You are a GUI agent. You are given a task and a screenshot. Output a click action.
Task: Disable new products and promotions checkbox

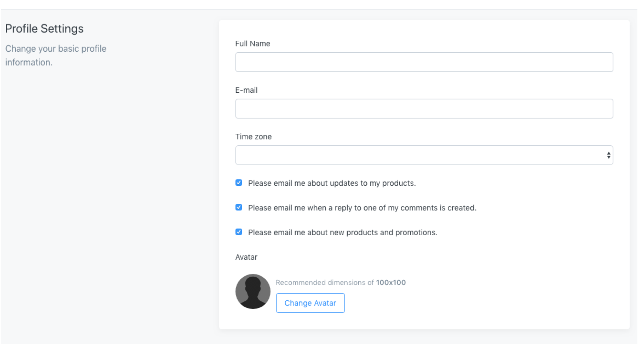tap(239, 232)
